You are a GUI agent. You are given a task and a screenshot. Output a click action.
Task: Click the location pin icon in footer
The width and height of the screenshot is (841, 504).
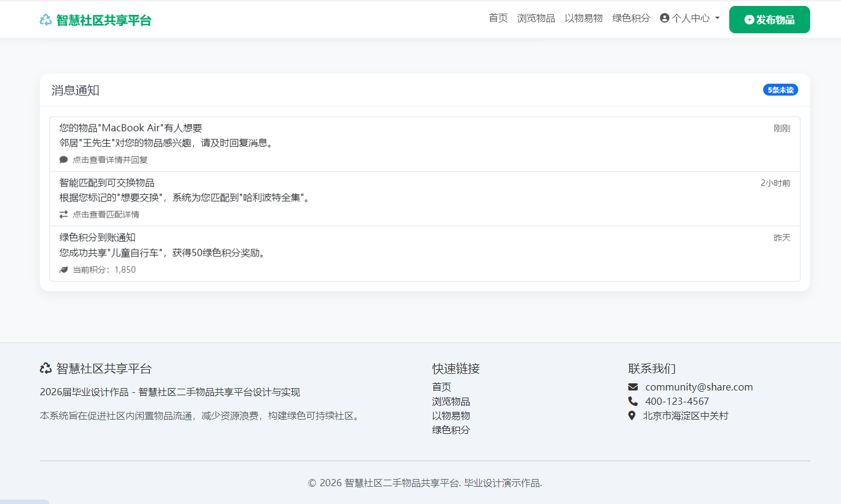pyautogui.click(x=632, y=415)
